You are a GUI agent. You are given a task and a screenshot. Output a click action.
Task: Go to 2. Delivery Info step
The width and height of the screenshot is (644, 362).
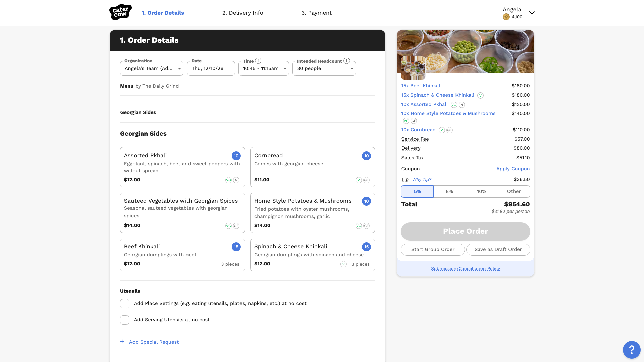pos(243,13)
